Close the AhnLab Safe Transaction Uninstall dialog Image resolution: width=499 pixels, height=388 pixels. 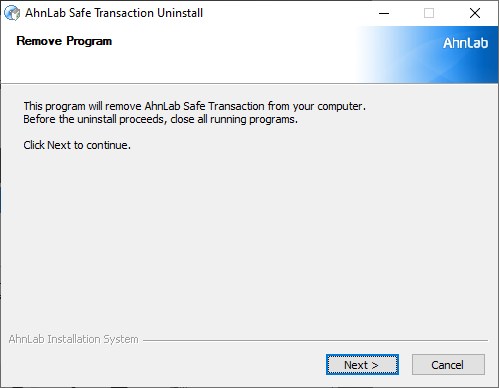475,13
